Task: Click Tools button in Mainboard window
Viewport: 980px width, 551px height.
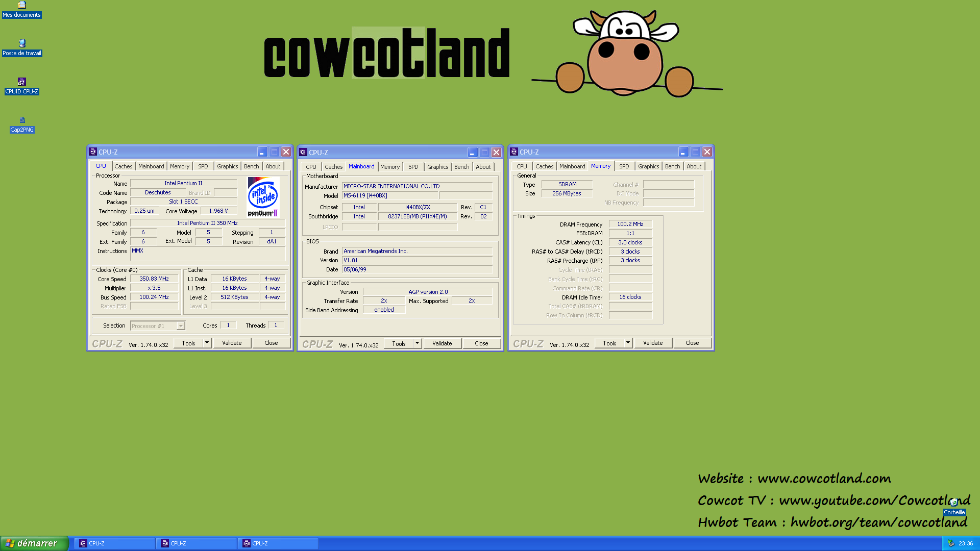Action: click(x=399, y=343)
